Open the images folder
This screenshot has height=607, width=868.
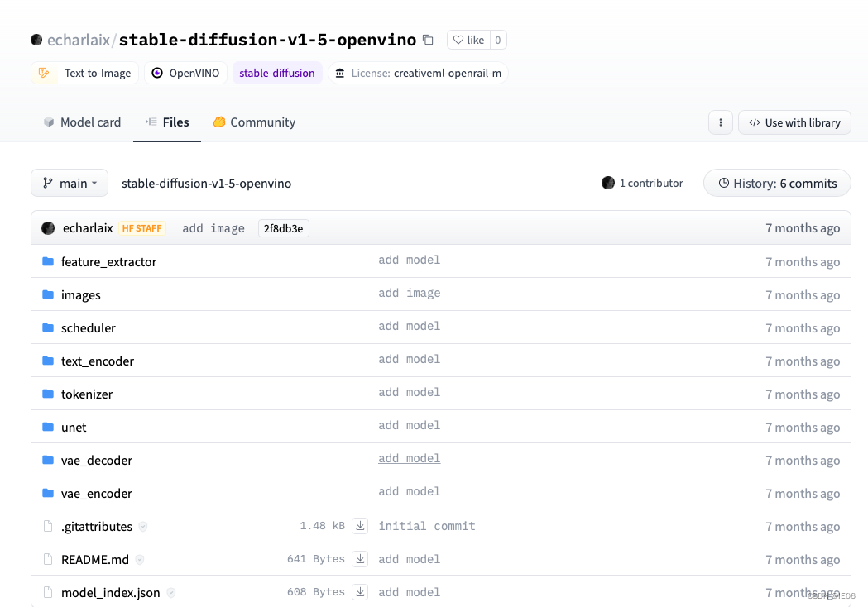tap(81, 295)
